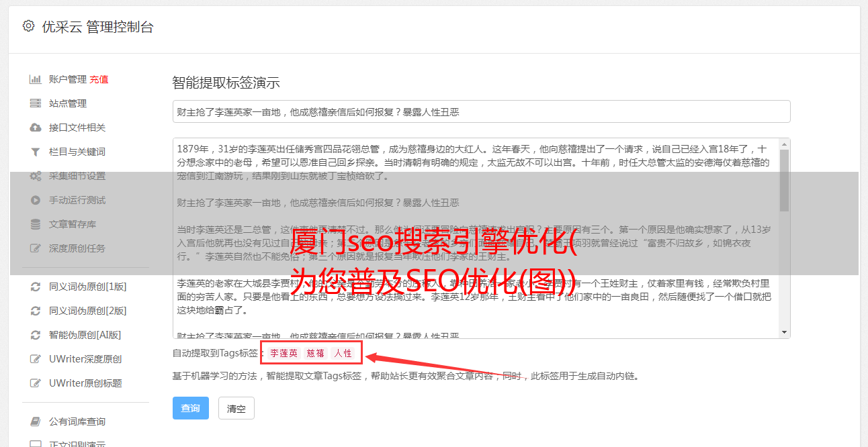Click the blue 查询 button

(191, 408)
